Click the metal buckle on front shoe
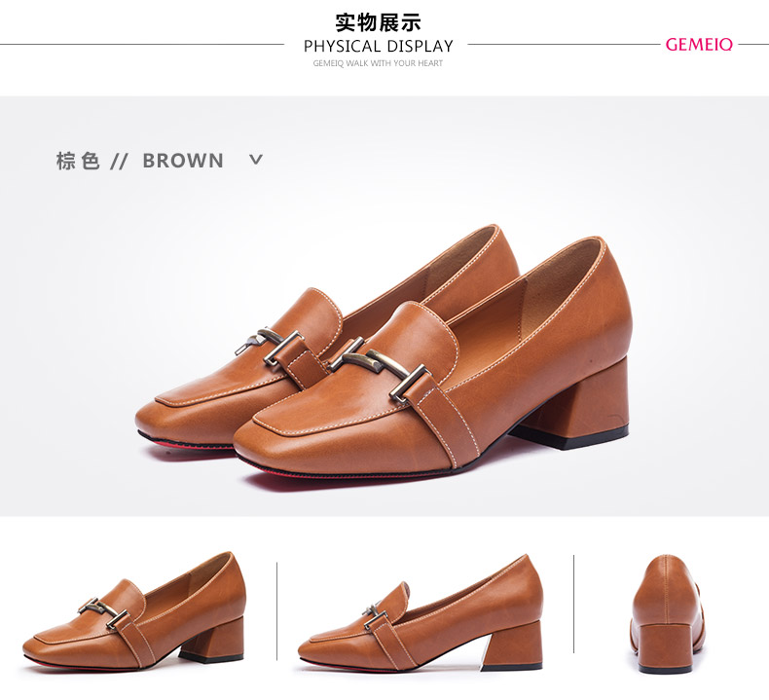This screenshot has height=700, width=769. (381, 370)
